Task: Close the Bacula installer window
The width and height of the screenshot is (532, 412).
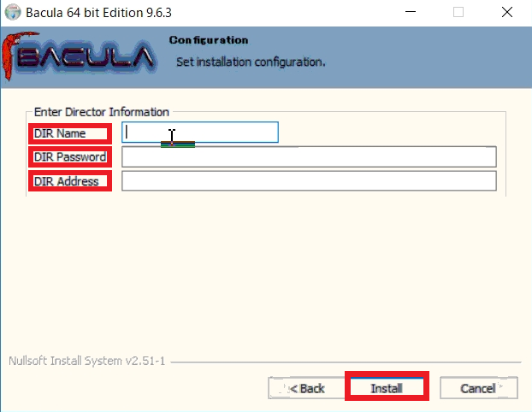Action: click(x=507, y=12)
